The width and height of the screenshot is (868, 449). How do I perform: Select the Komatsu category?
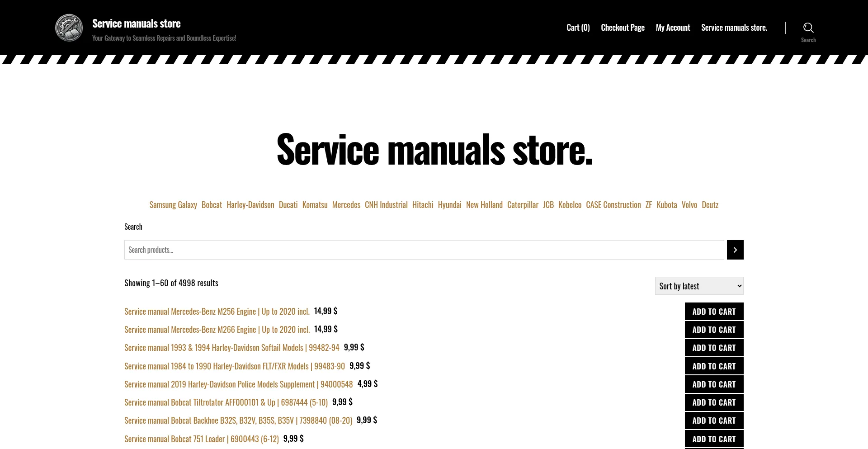pyautogui.click(x=315, y=205)
